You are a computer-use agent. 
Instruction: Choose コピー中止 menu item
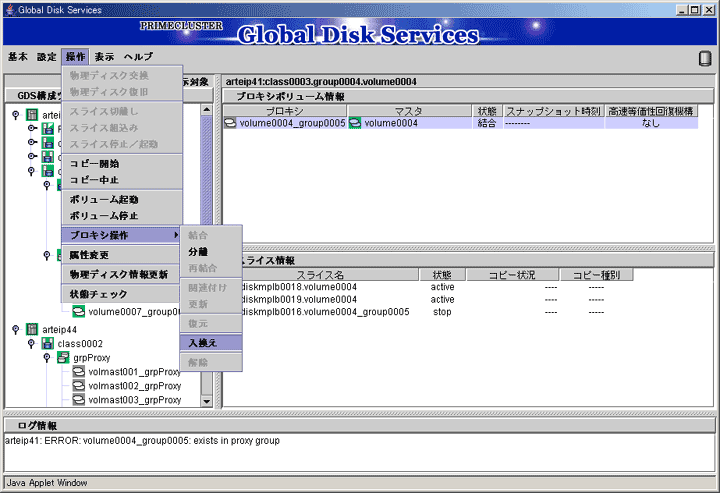122,180
